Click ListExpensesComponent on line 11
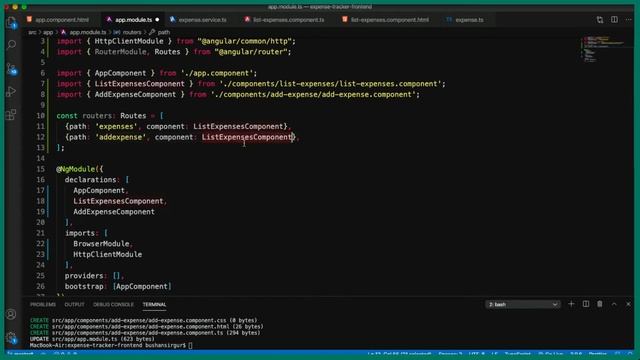The width and height of the screenshot is (640, 360). tap(238, 127)
